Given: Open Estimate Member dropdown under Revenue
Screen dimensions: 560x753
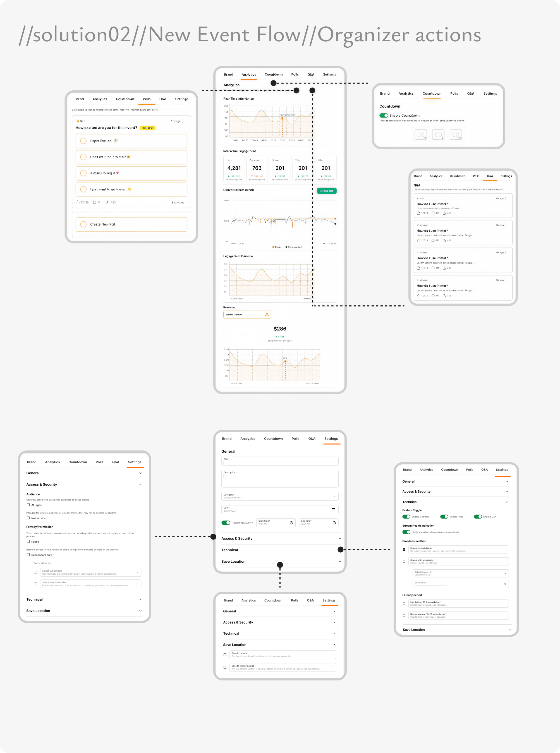Looking at the screenshot, I should (x=247, y=315).
